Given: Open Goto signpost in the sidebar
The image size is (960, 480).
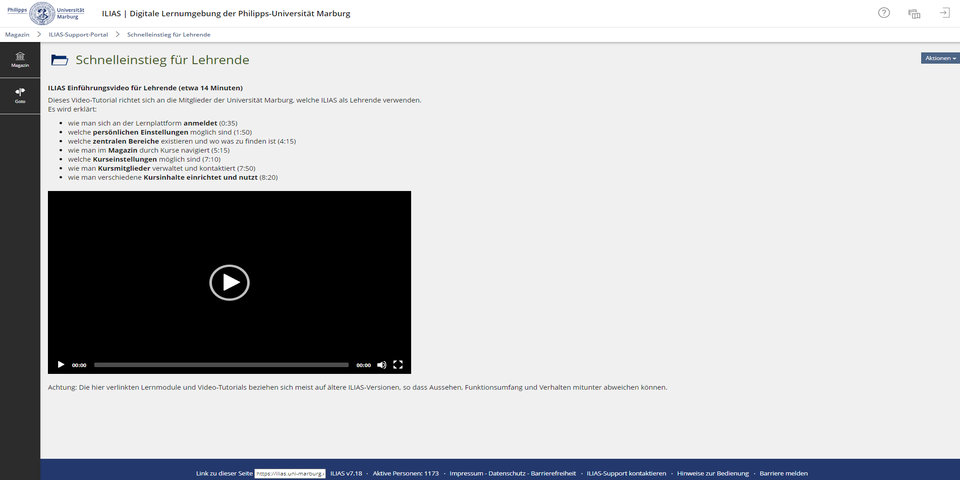Looking at the screenshot, I should [20, 96].
